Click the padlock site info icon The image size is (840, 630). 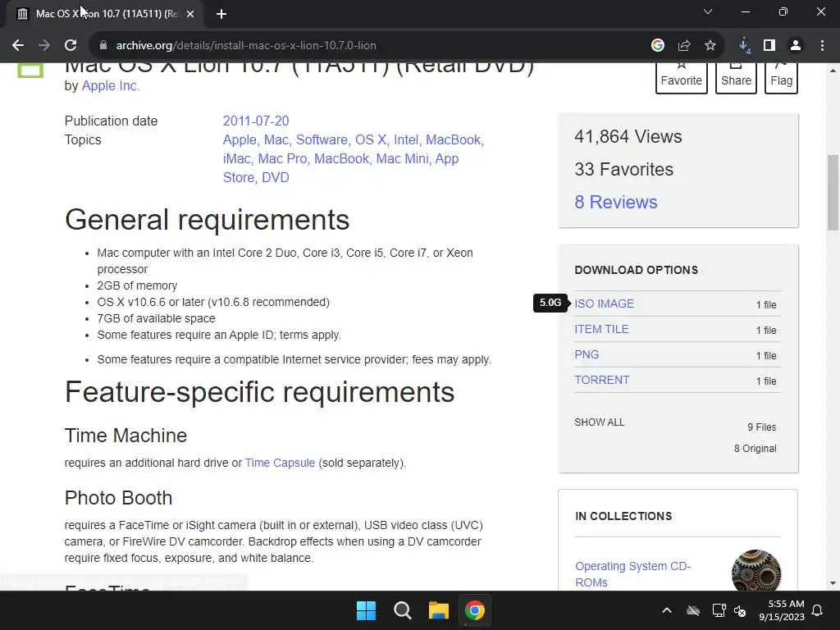coord(103,46)
